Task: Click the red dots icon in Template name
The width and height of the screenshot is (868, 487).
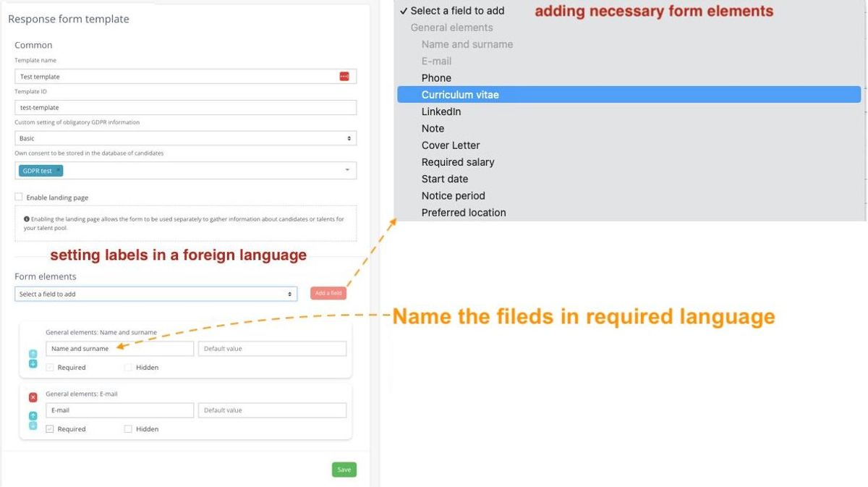Action: click(344, 77)
